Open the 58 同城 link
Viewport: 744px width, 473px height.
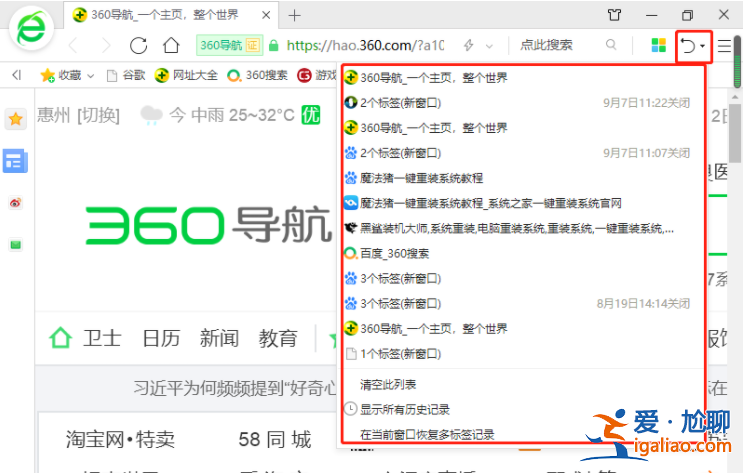275,439
